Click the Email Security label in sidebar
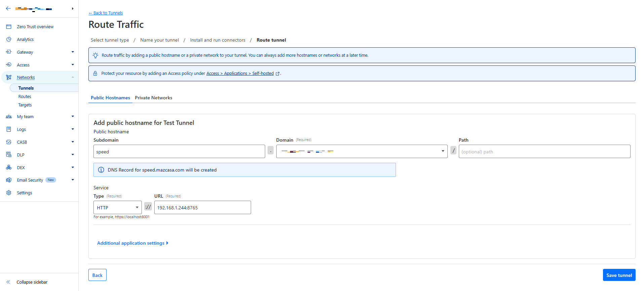 click(30, 180)
